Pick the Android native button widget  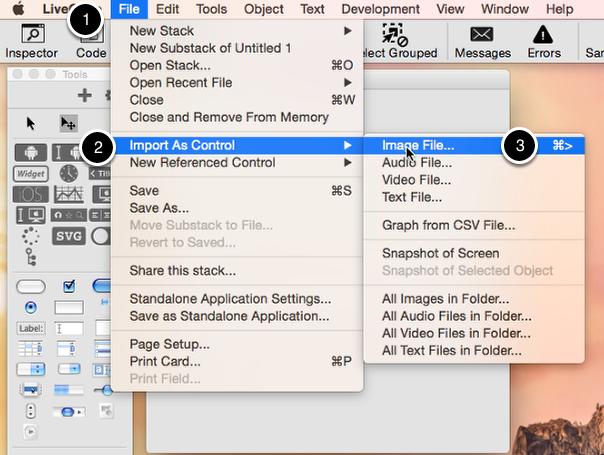[x=31, y=153]
